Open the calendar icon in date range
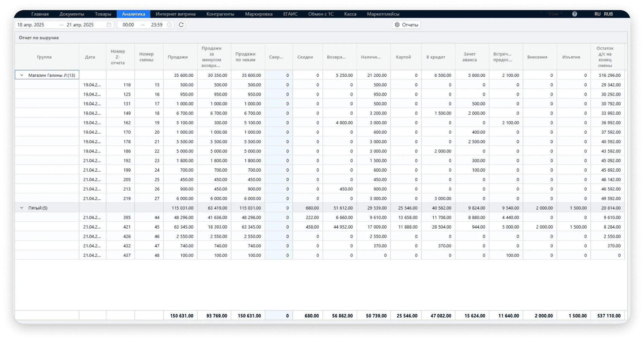 [x=109, y=25]
